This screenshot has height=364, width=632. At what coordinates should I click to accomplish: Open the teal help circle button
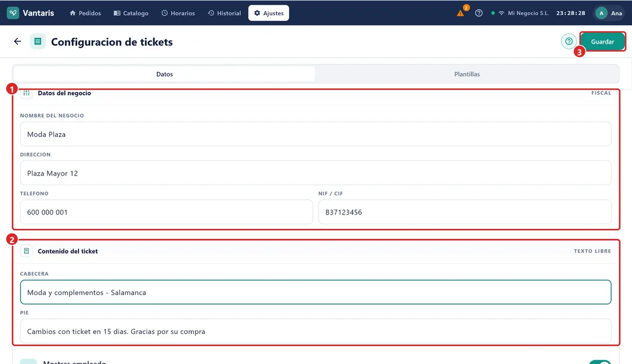click(x=569, y=42)
